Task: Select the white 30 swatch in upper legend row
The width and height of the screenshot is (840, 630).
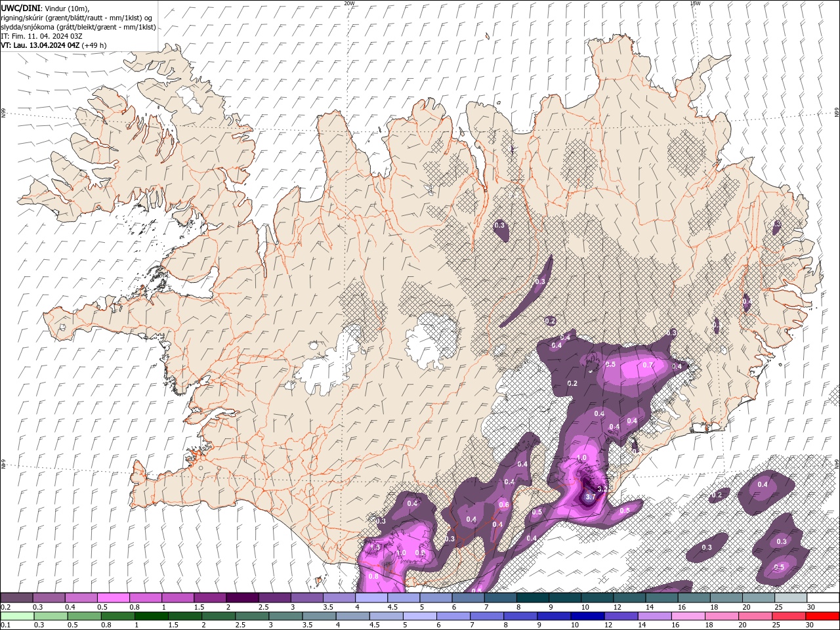Action: [x=823, y=598]
